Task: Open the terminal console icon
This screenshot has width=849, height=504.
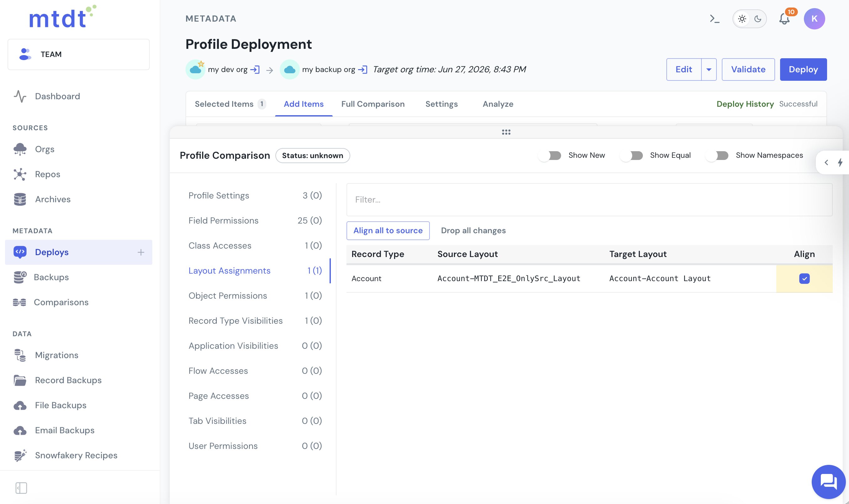Action: 714,19
